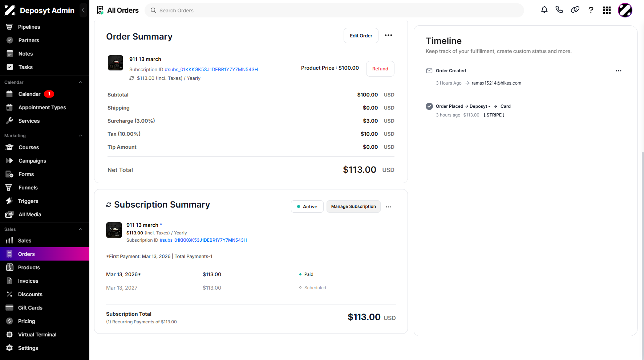The height and width of the screenshot is (360, 644).
Task: Click Manage Subscription button
Action: tap(353, 206)
